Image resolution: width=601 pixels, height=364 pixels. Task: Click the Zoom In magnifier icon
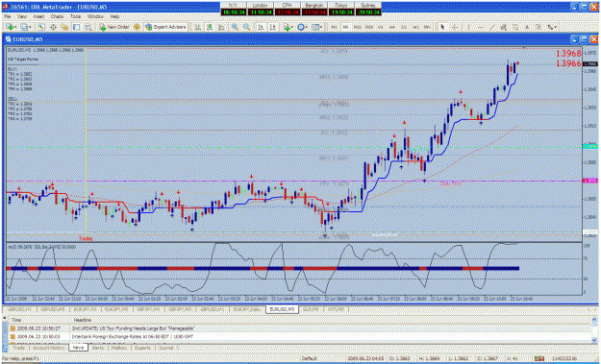(235, 27)
